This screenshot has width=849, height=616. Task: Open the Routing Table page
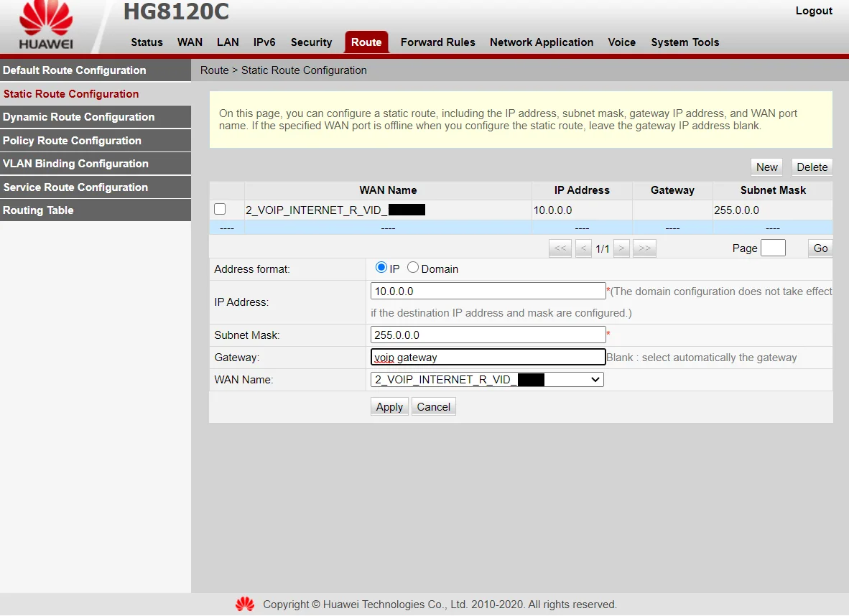37,210
